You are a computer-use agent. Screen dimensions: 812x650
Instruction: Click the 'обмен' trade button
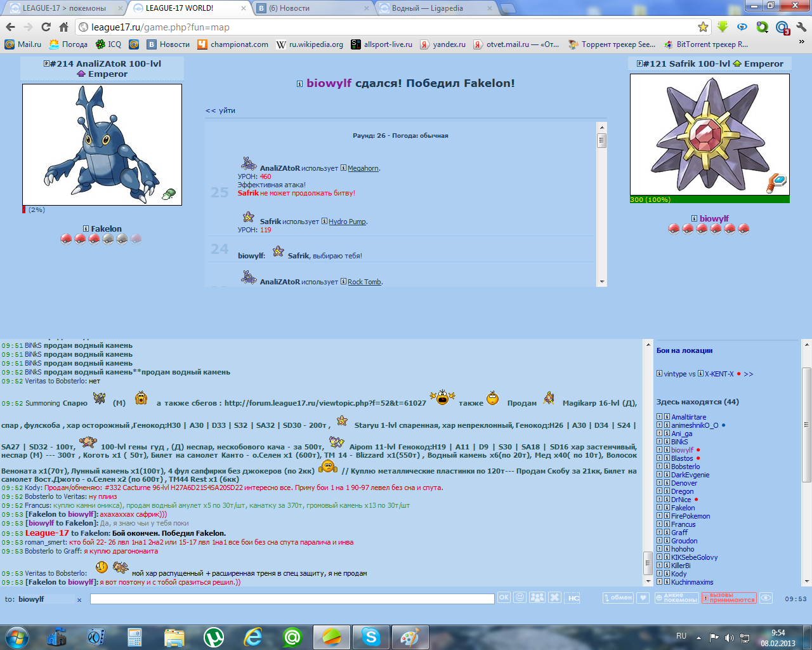[618, 597]
